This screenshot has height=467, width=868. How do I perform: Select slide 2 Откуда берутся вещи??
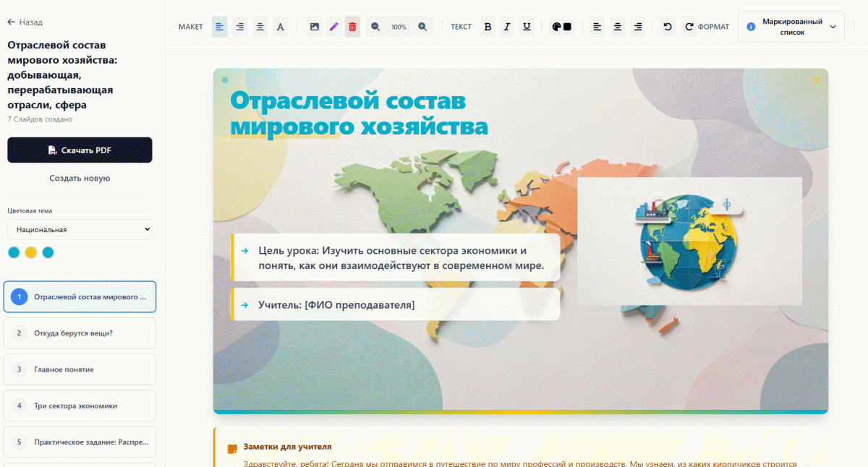point(80,333)
